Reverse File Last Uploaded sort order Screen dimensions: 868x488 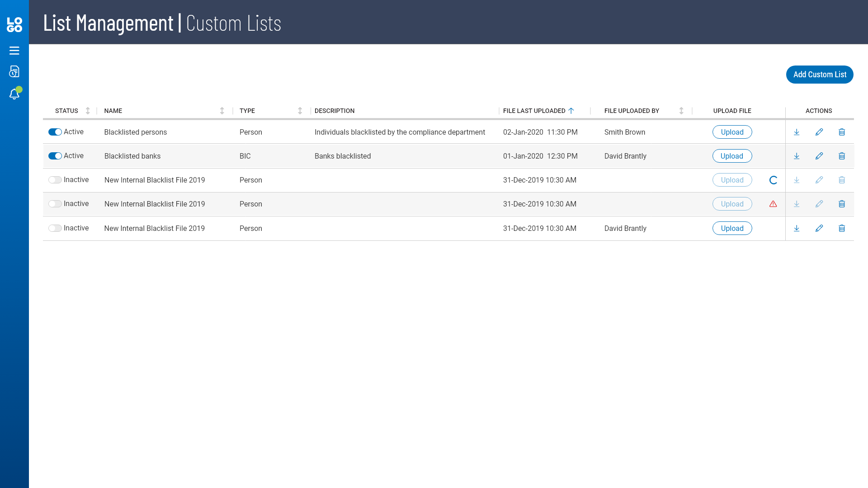(x=571, y=111)
